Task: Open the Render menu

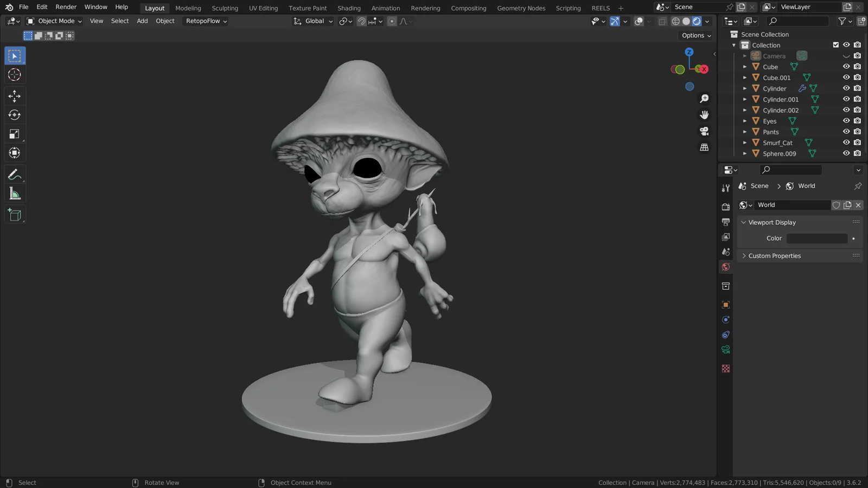Action: point(66,7)
